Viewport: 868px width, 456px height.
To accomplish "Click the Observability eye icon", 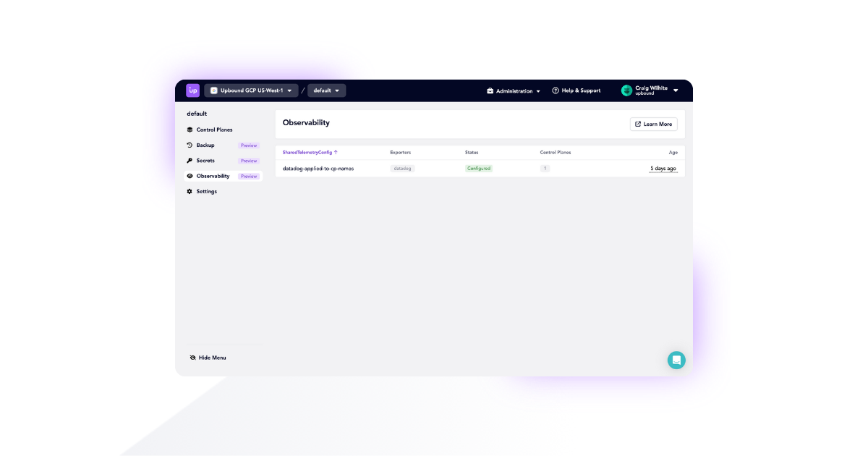I will pos(190,176).
